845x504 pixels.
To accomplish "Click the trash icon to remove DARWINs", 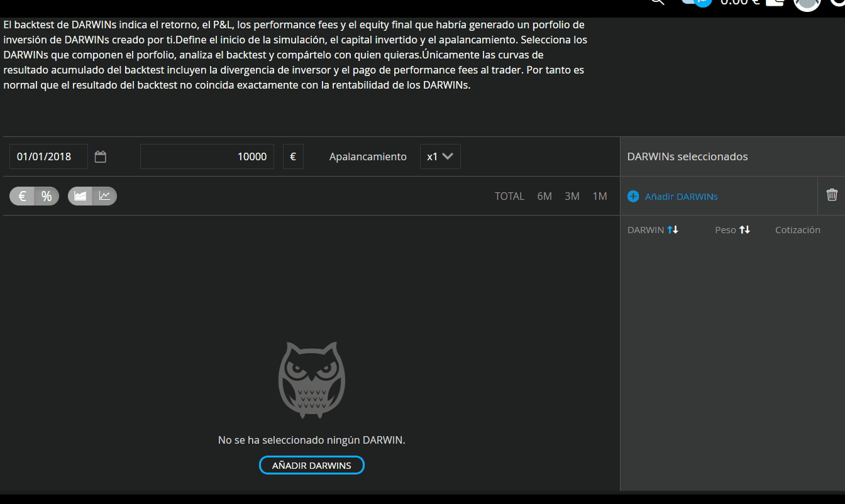I will [x=832, y=195].
